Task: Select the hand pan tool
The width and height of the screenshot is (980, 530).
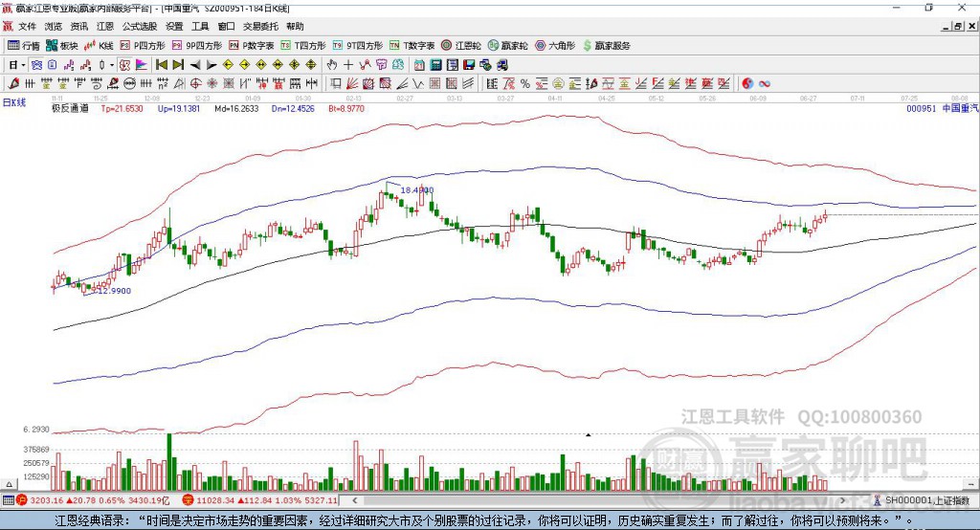Action: pos(332,65)
